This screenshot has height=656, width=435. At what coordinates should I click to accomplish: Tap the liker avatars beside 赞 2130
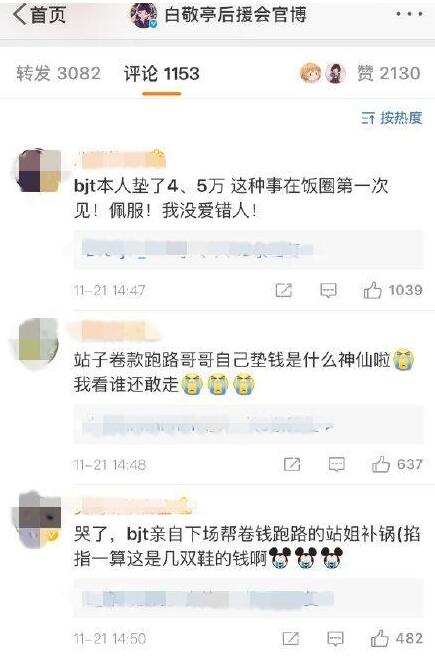tap(323, 74)
